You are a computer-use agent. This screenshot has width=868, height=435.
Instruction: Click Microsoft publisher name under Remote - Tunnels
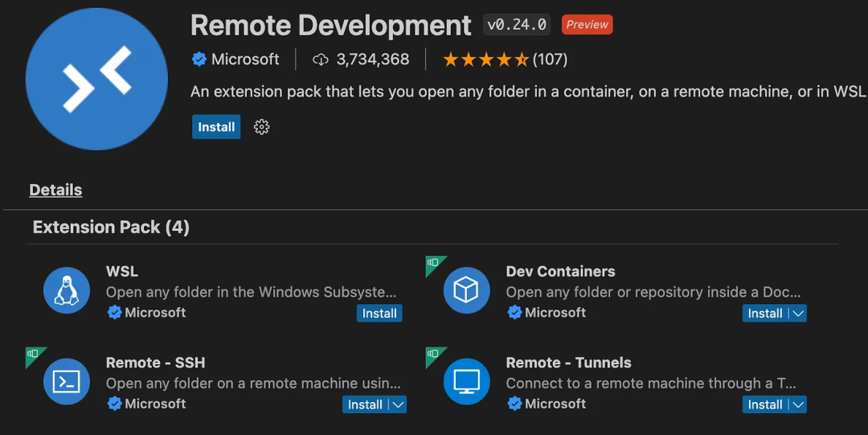555,404
